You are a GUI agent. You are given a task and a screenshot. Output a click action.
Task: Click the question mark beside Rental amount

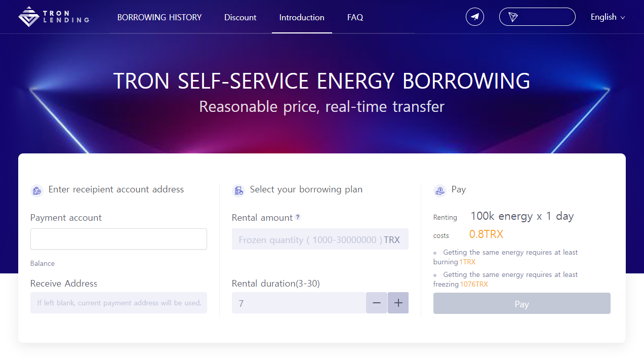pyautogui.click(x=298, y=218)
